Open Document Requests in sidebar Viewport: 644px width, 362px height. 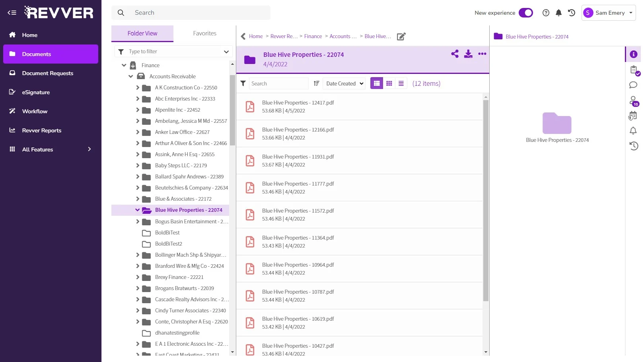51,73
